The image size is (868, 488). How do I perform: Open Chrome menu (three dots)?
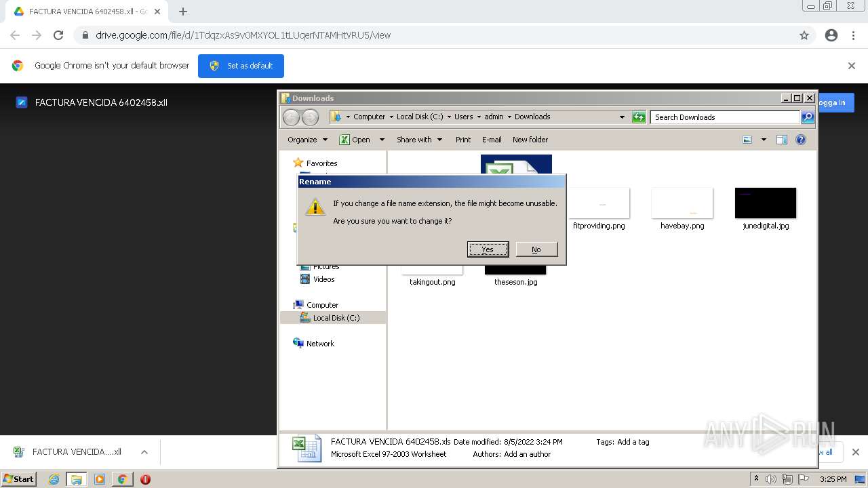coord(853,35)
